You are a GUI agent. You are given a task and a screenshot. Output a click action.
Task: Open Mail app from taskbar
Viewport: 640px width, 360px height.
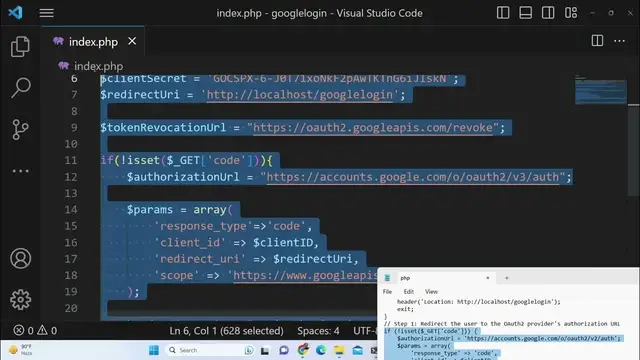point(358,350)
